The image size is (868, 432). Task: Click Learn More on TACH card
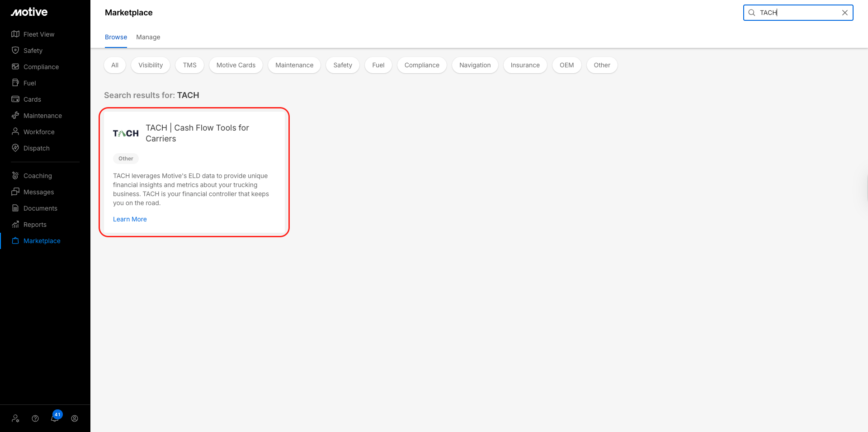point(130,219)
